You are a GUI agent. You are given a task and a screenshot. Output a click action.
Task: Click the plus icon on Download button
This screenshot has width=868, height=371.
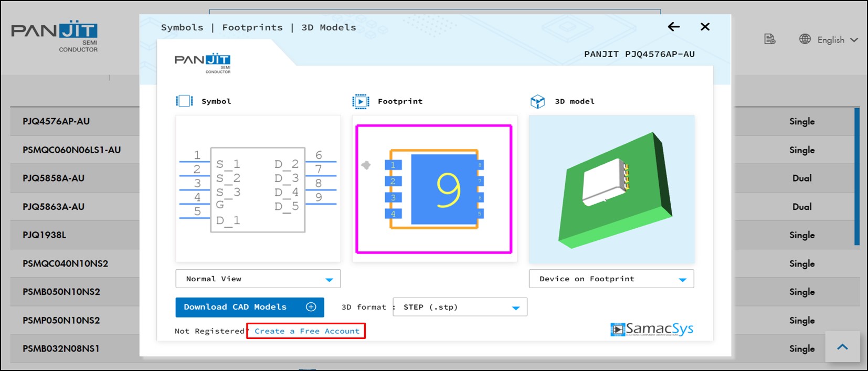(x=311, y=307)
